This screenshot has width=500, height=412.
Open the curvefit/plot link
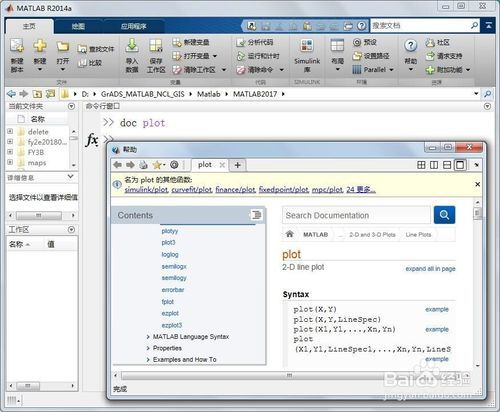pos(192,190)
